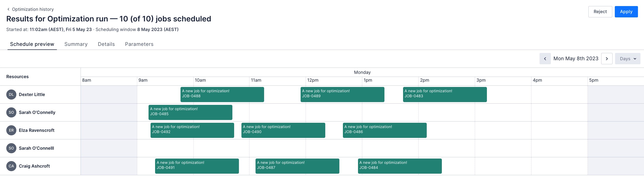Screen dimensions: 644x183
Task: Open job block JOB-0486
Action: [x=385, y=130]
